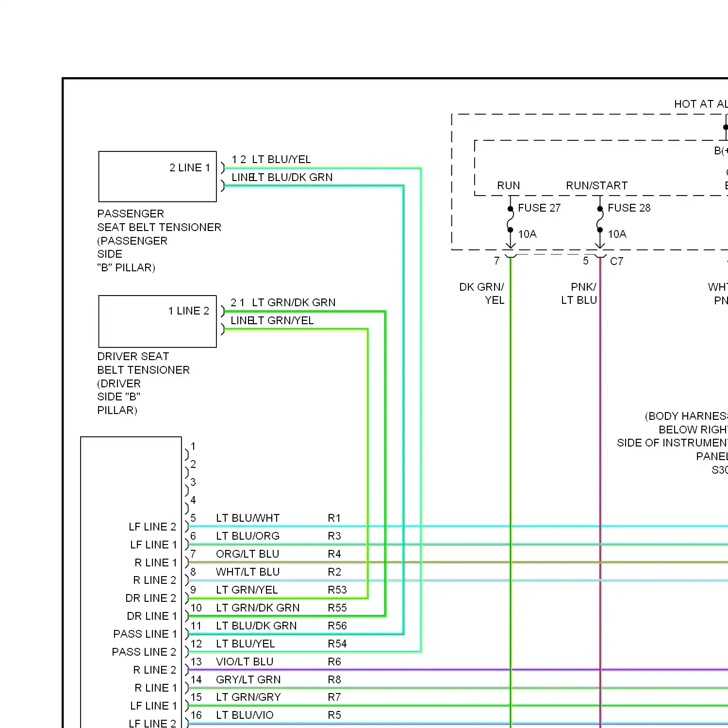Click the FUSE 28 label
The height and width of the screenshot is (728, 728).
pyautogui.click(x=629, y=208)
